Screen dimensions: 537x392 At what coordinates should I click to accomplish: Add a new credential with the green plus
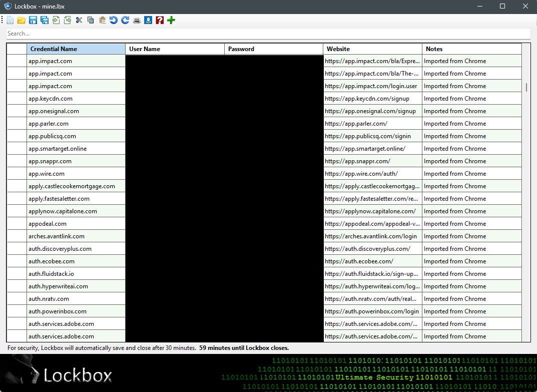(x=171, y=20)
